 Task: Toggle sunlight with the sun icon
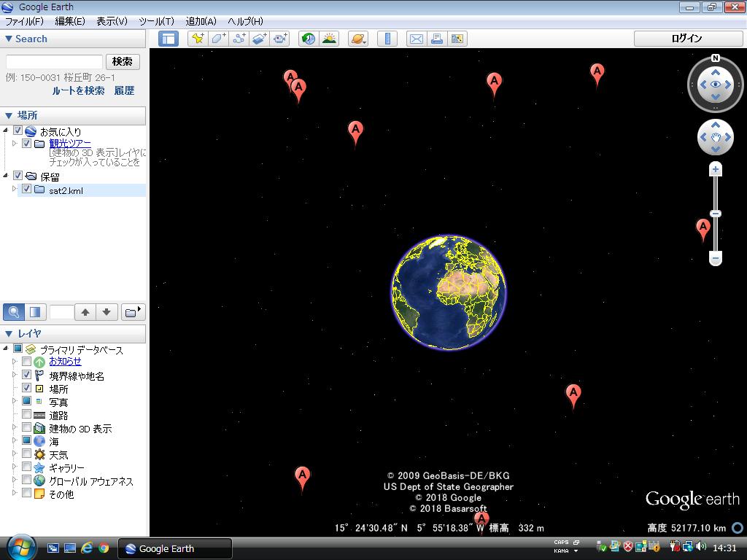click(x=328, y=38)
